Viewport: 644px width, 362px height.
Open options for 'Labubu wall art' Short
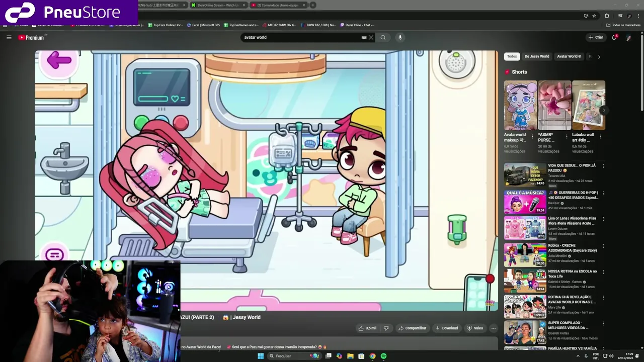point(600,136)
